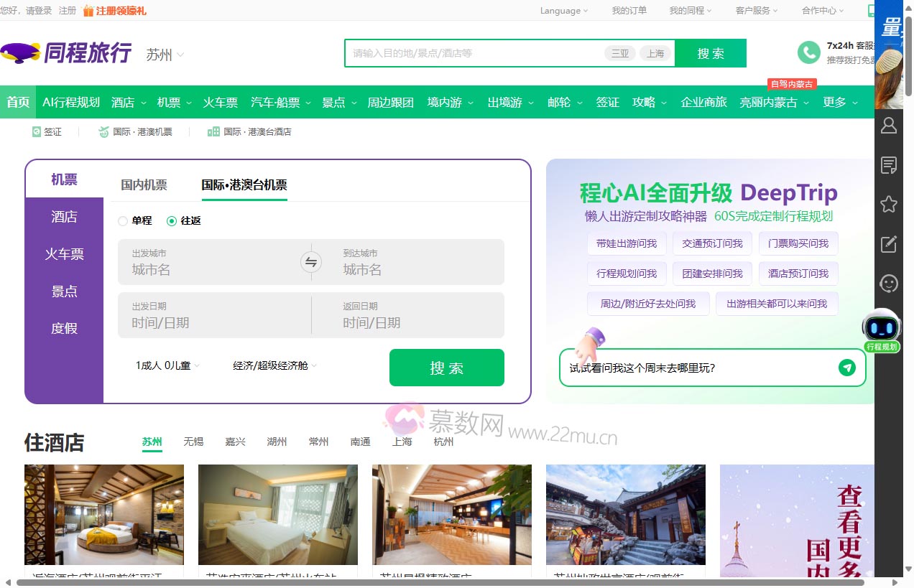Viewport: 914px width, 588px height.
Task: Click the green phone icon for 7x24h service
Action: click(x=808, y=53)
